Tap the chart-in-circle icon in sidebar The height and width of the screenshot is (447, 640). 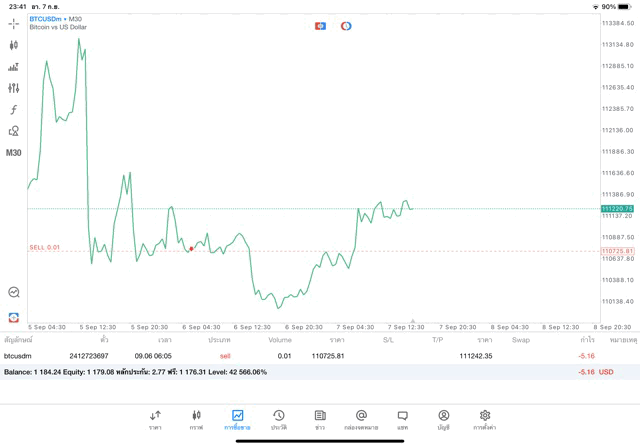tap(13, 292)
